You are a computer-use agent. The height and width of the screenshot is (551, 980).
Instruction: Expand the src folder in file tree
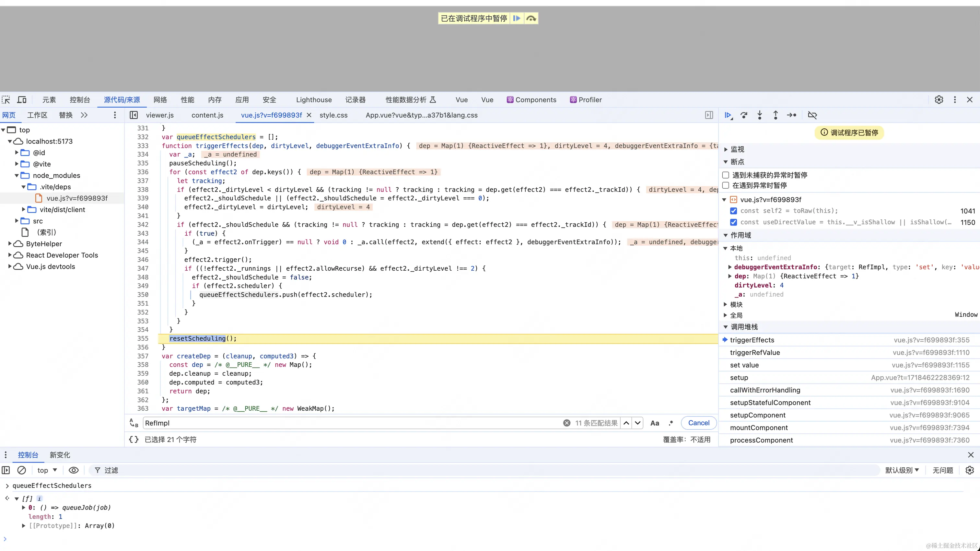(x=17, y=221)
